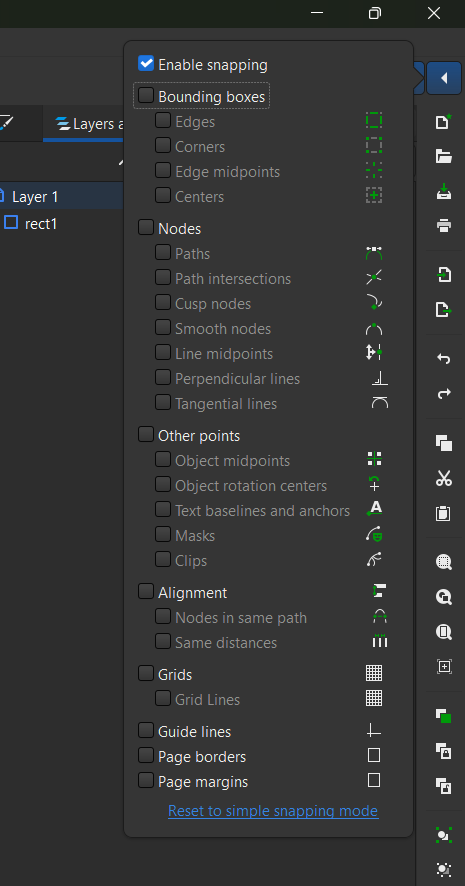Click the Undo arrow icon
This screenshot has height=886, width=465.
444,358
